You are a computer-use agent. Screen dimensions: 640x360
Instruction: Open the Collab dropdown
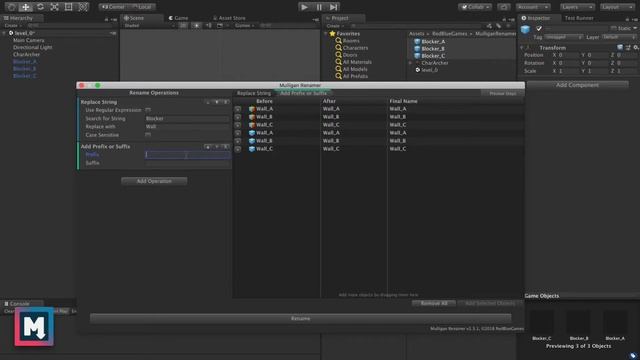tap(475, 7)
